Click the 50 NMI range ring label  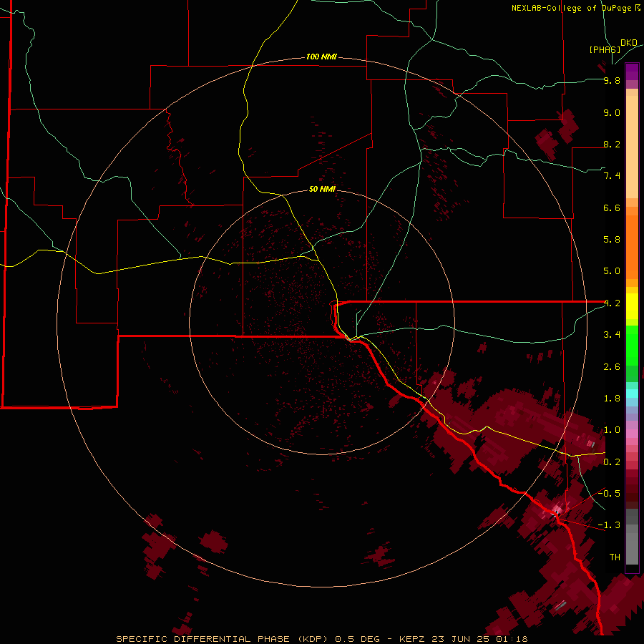(x=322, y=189)
